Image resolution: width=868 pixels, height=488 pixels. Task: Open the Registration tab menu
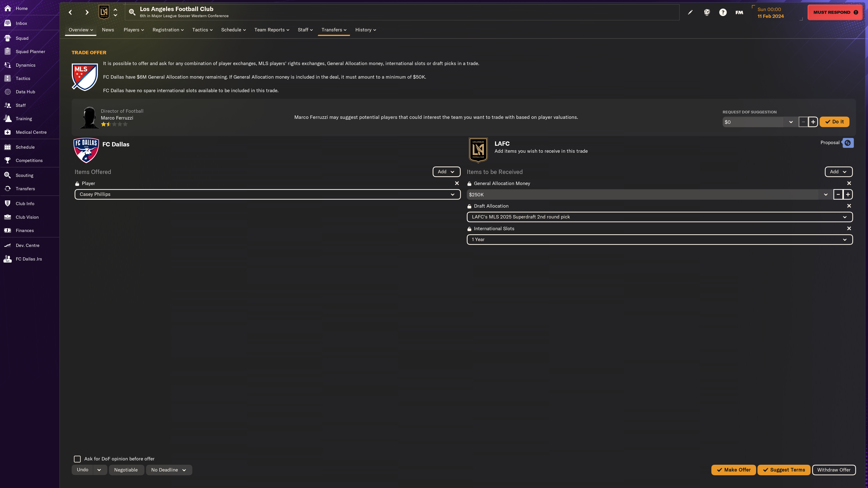click(x=168, y=30)
